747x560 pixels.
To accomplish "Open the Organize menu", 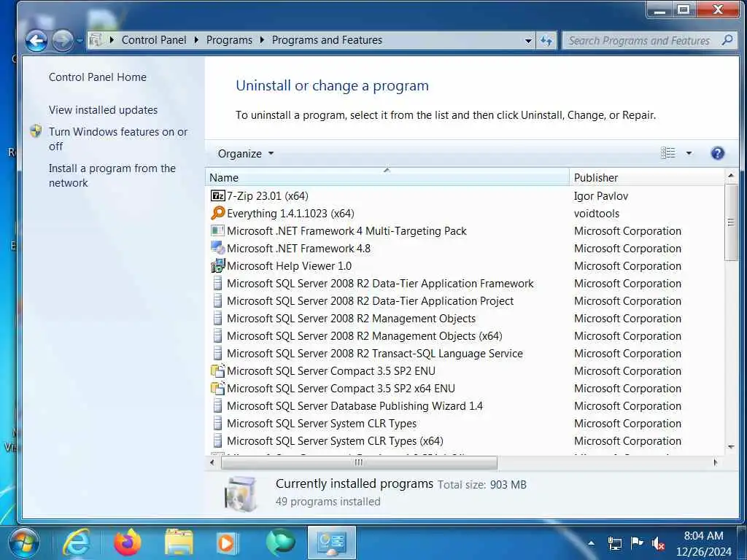I will click(x=245, y=154).
